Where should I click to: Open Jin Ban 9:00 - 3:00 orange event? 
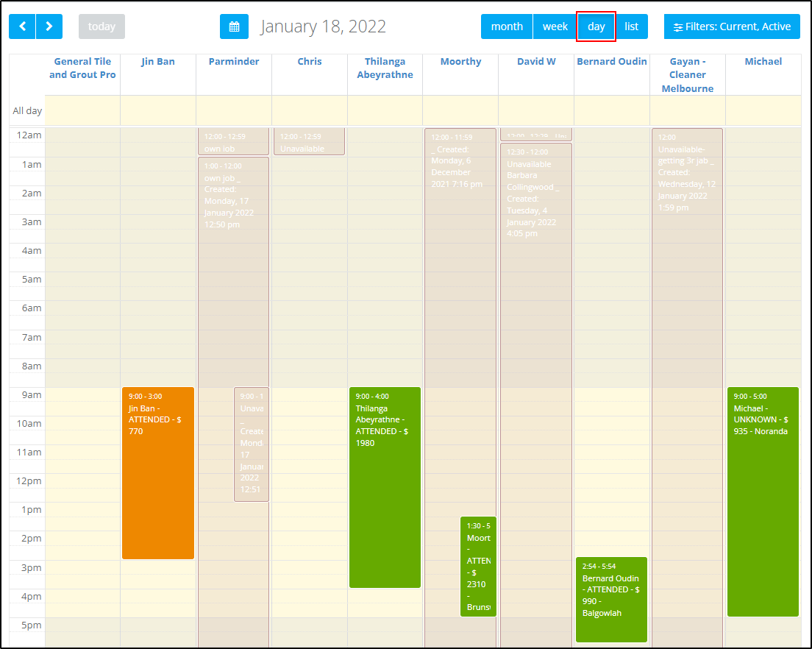pos(158,473)
